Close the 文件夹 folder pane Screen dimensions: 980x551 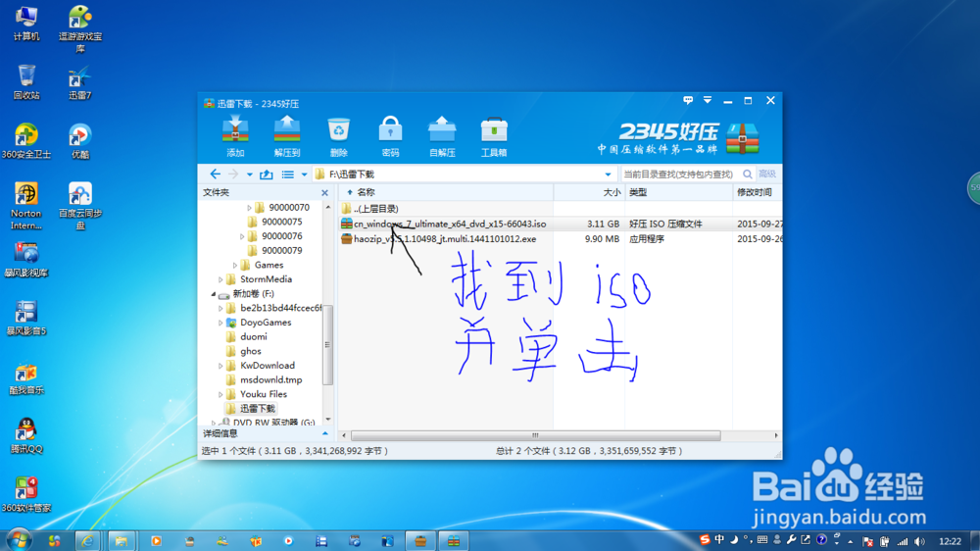tap(325, 192)
